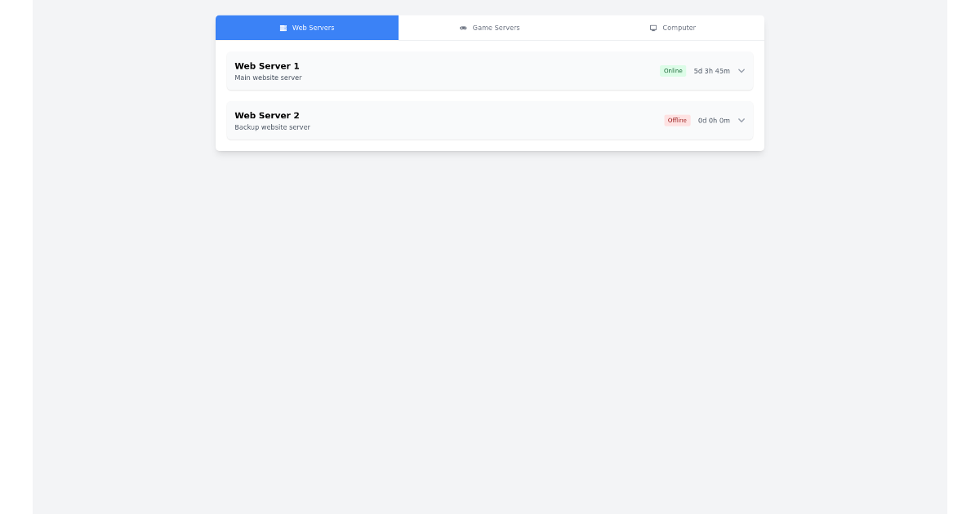Switch to the Game Servers tab
This screenshot has height=514, width=980.
(x=490, y=27)
